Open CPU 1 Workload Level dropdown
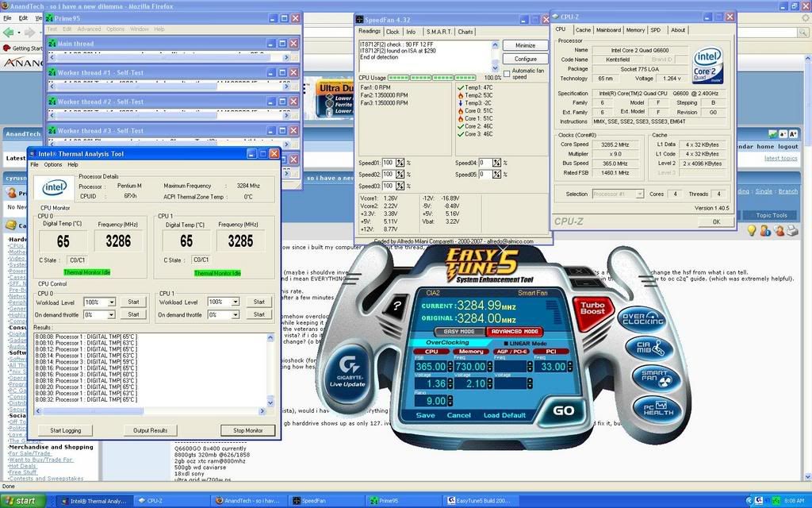This screenshot has height=508, width=812. click(235, 302)
